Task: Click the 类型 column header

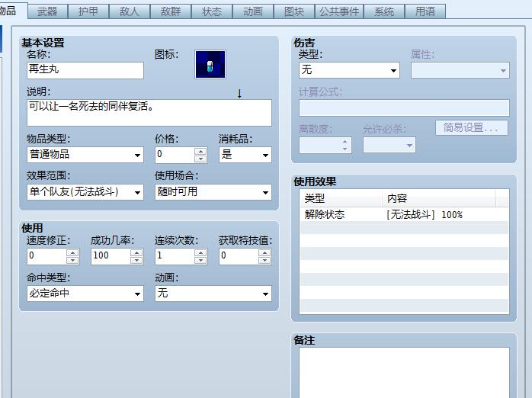Action: point(341,198)
